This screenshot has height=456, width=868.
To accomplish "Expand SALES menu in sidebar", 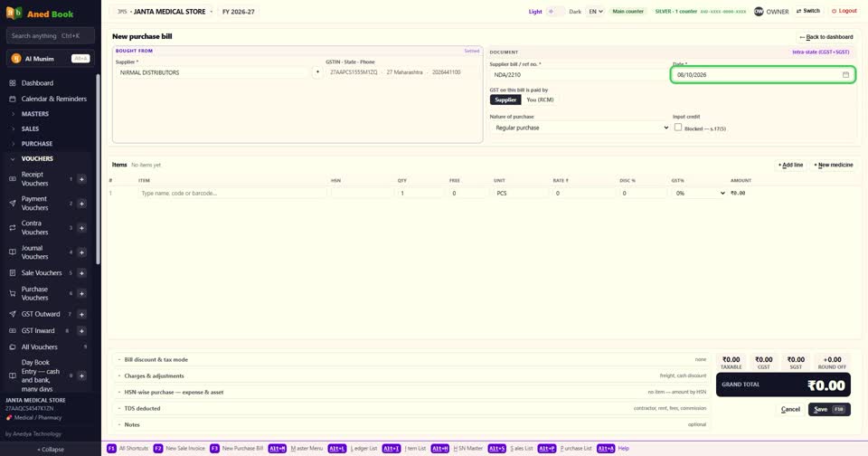I will click(30, 128).
